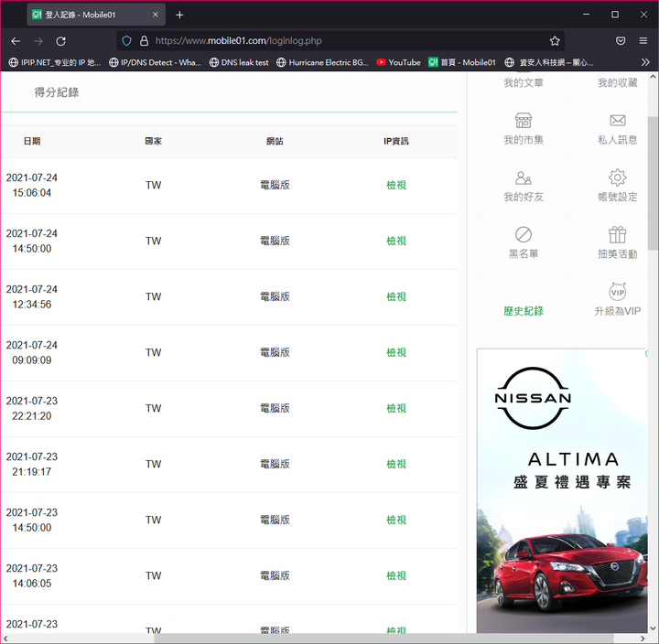View IP info for 2021-07-23 22:21:20 login
Screen dimensions: 659x644
click(396, 408)
